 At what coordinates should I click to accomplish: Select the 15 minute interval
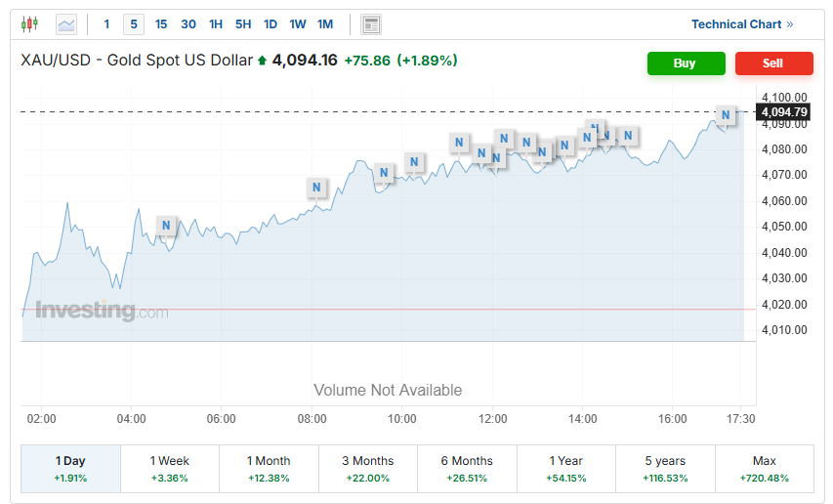[161, 24]
